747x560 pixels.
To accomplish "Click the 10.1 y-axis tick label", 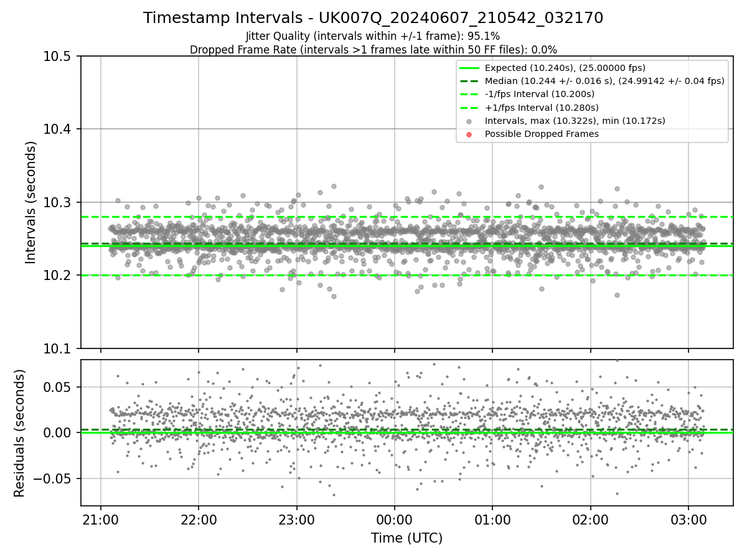I will (59, 348).
